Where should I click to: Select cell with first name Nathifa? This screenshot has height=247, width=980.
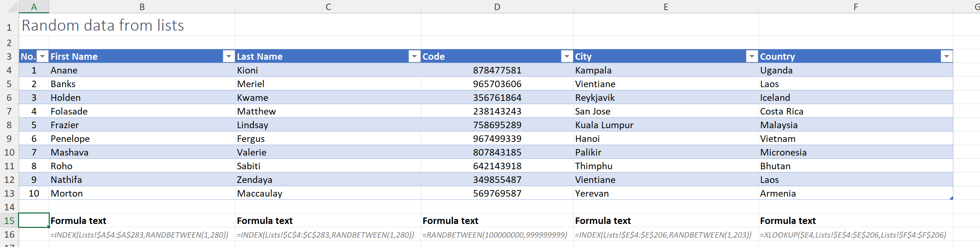click(x=142, y=180)
